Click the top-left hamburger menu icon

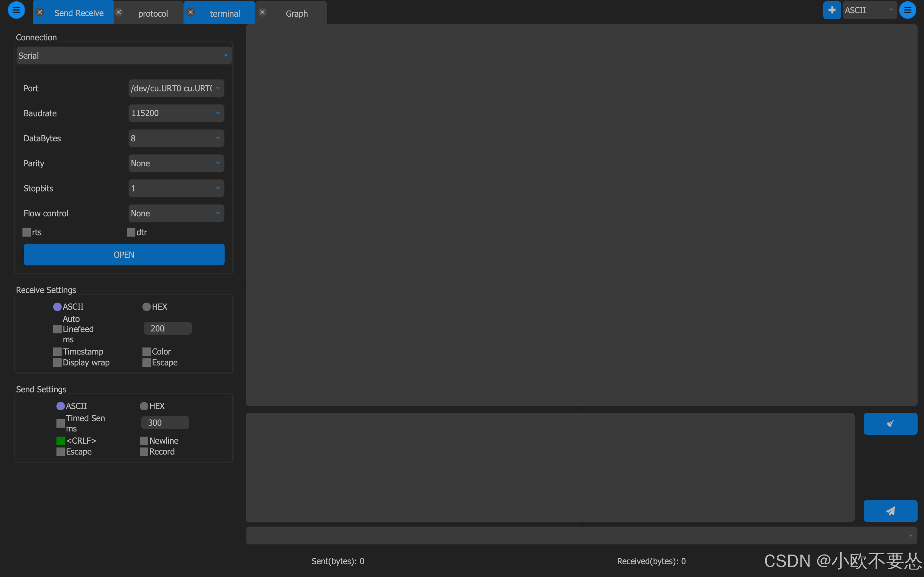pyautogui.click(x=16, y=10)
